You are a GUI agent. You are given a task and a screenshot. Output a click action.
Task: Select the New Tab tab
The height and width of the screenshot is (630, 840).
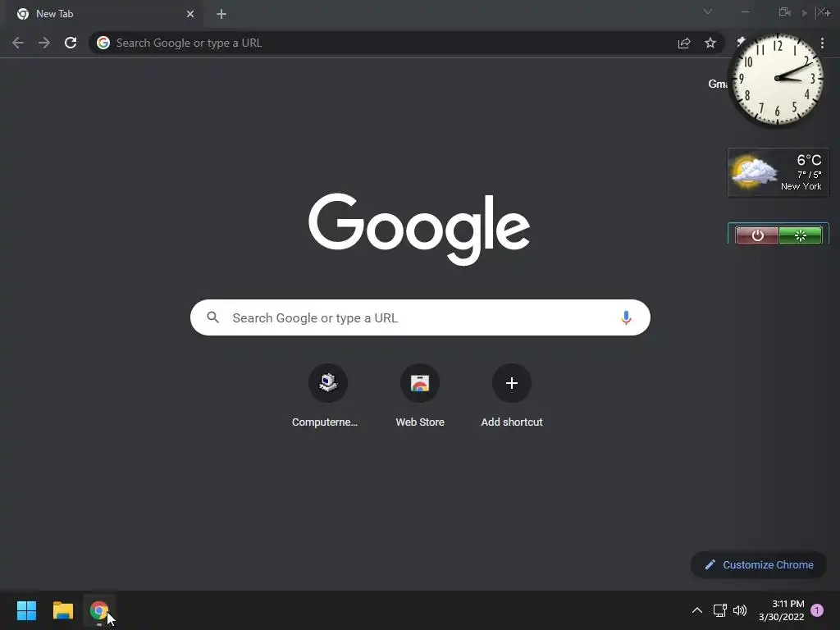tap(104, 14)
